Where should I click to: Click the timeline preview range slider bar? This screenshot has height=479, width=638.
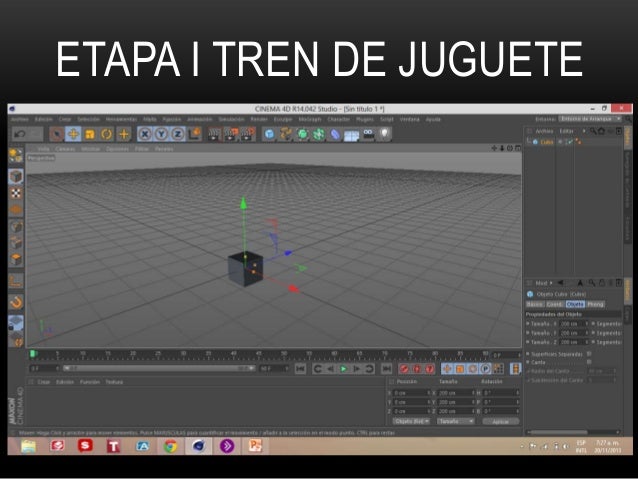[160, 368]
